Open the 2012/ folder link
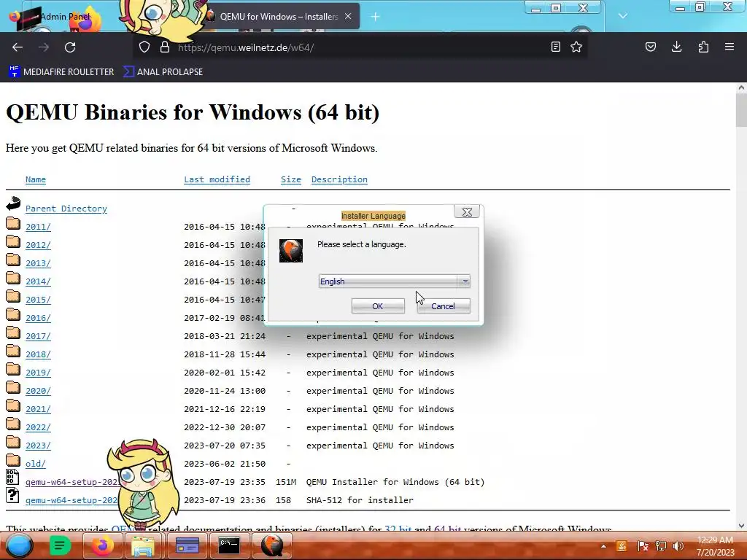Screen dimensions: 747x560 pyautogui.click(x=38, y=245)
